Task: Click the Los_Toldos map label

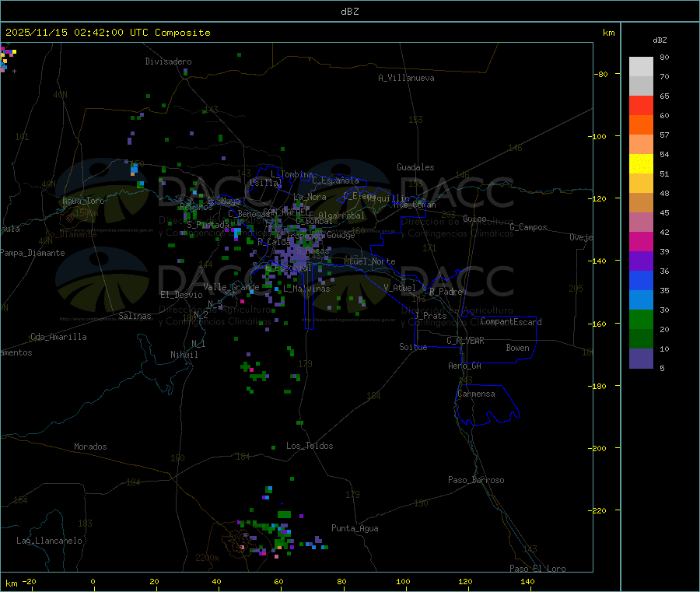Action: tap(310, 446)
